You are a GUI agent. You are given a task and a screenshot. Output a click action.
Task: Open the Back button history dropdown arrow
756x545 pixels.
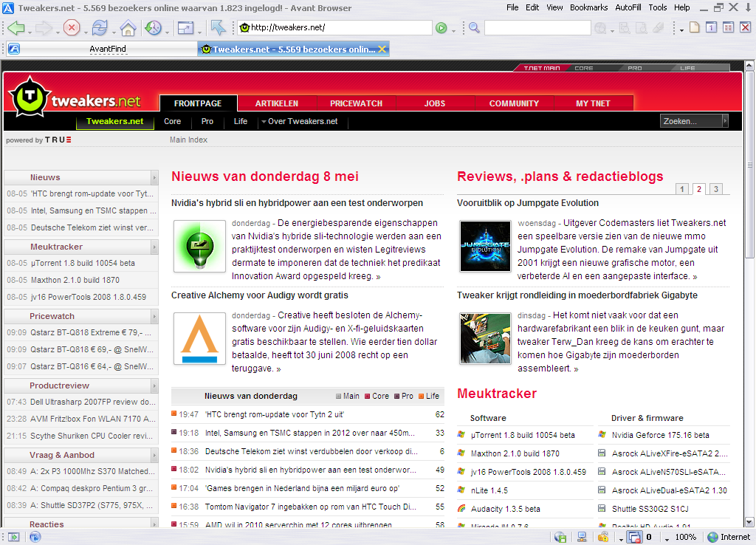pos(29,31)
